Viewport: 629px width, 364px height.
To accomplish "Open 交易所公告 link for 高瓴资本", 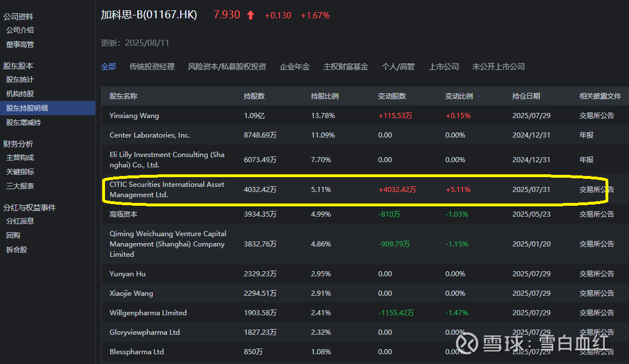I will 596,214.
